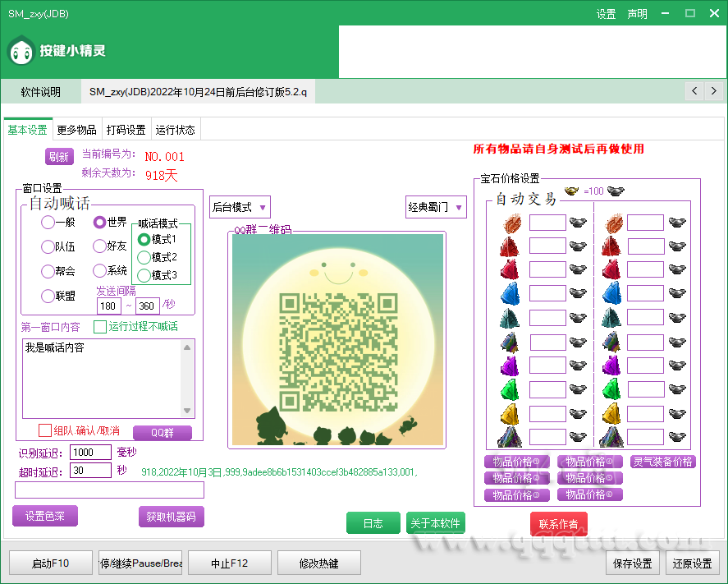Click silver ingot beside left orange gem field
The height and width of the screenshot is (584, 728).
[x=578, y=223]
